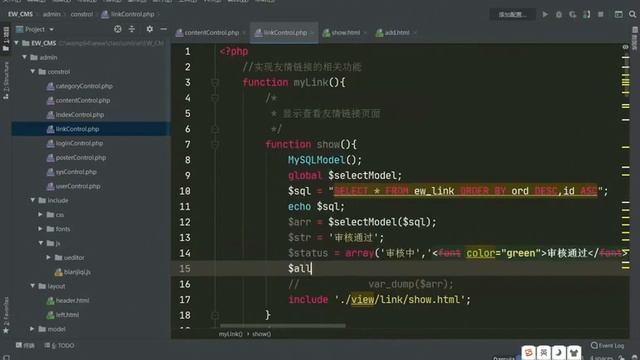Image resolution: width=640 pixels, height=360 pixels.
Task: Click the green Run triangle in toolbar
Action: pos(545,14)
